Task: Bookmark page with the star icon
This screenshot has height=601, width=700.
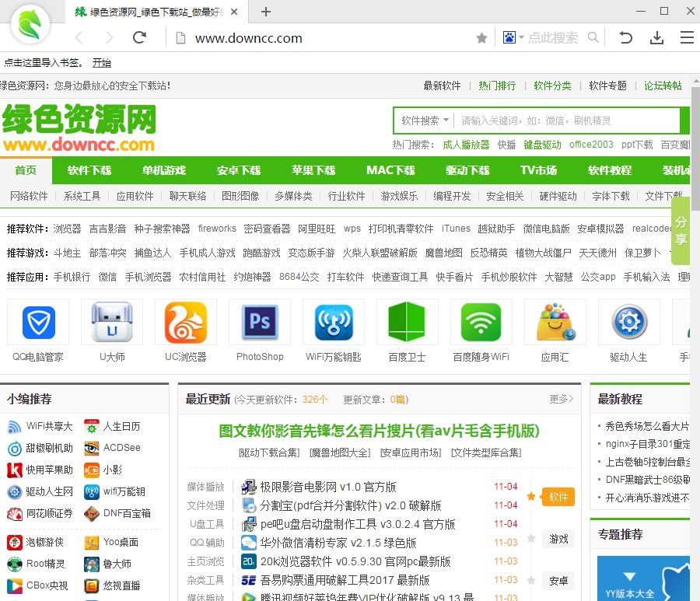Action: pos(481,38)
